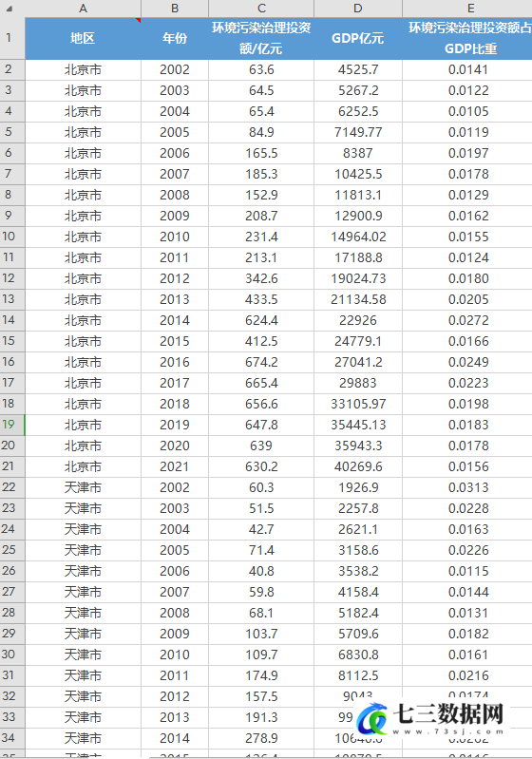Click GDP value 22926
Screen dimensions: 532x759
click(358, 320)
